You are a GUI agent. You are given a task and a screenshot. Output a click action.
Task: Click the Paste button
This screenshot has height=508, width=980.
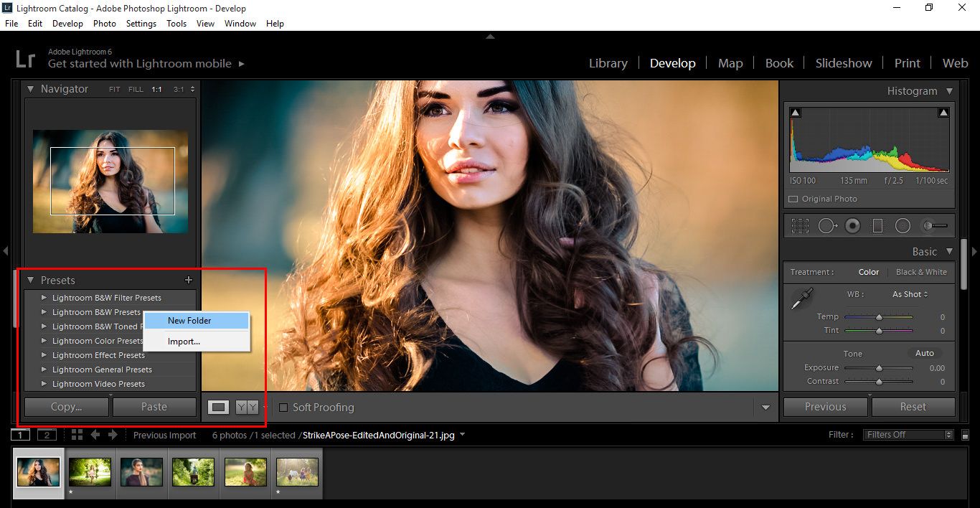click(x=154, y=407)
